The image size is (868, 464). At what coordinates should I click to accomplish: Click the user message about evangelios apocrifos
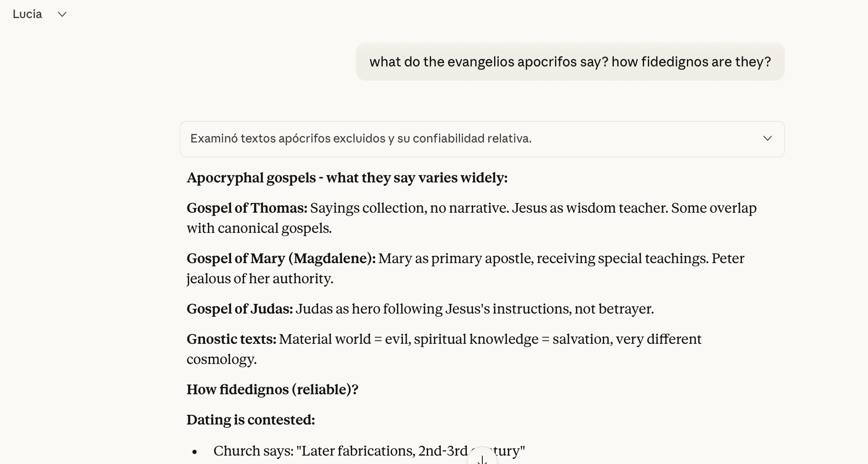click(570, 62)
